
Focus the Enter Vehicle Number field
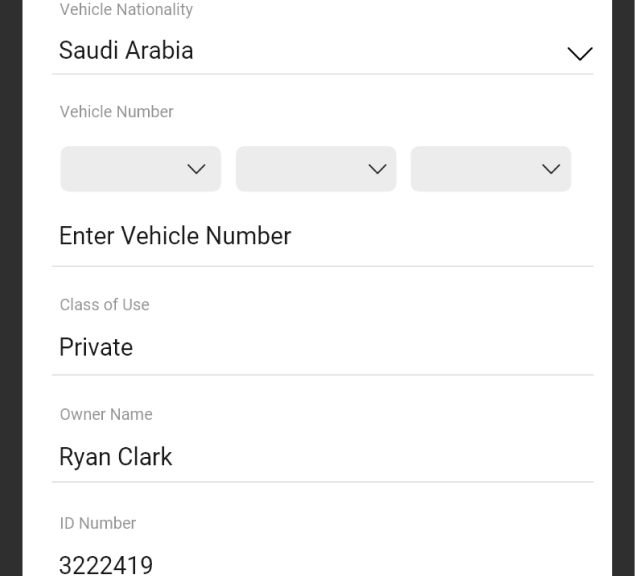[x=322, y=236]
